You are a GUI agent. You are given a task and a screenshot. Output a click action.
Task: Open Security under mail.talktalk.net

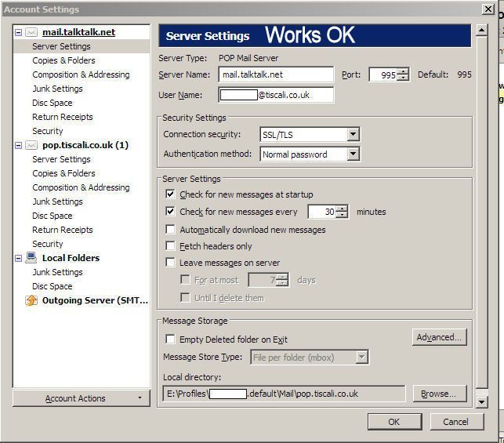pos(48,131)
